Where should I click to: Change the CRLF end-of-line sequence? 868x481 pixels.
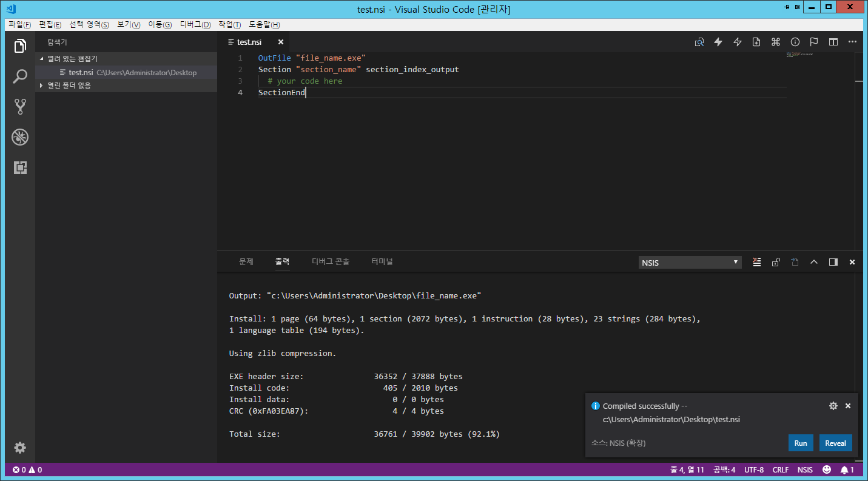coord(781,469)
